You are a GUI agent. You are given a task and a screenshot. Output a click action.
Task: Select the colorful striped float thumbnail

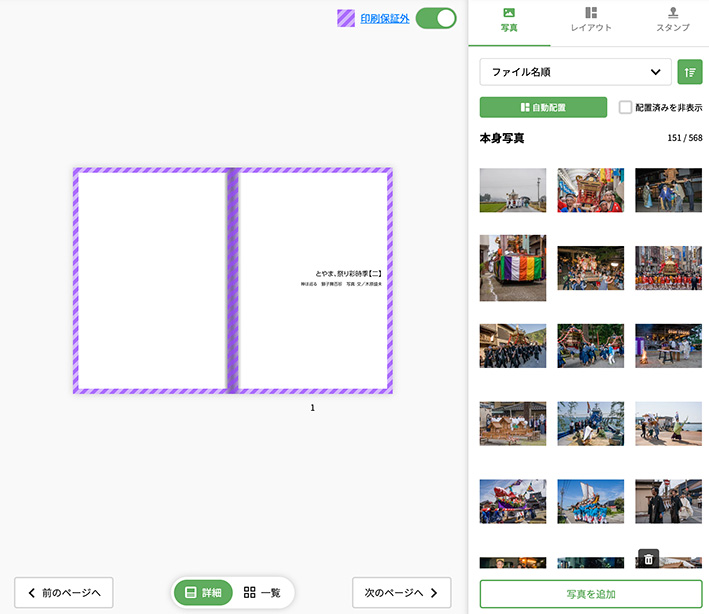(x=513, y=268)
